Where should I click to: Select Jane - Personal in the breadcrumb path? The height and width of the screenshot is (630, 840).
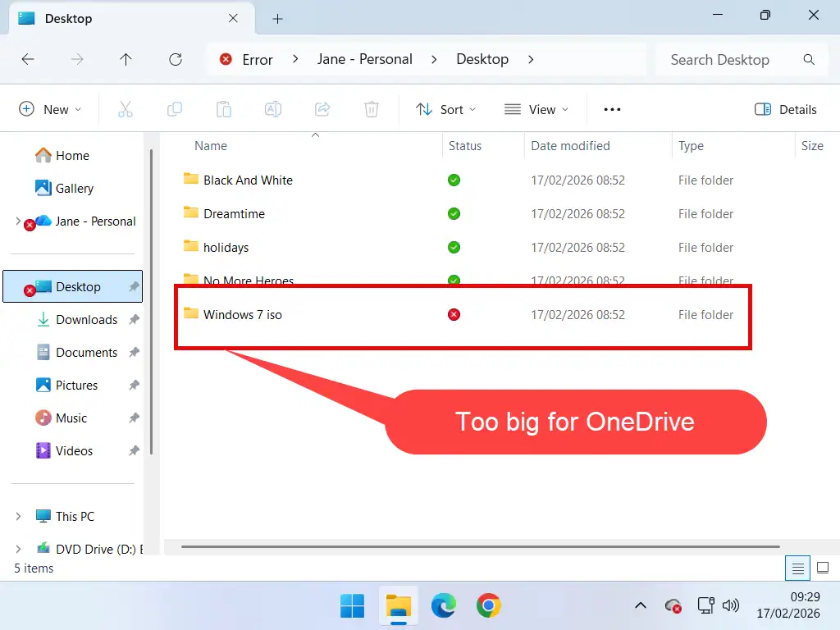pos(365,59)
